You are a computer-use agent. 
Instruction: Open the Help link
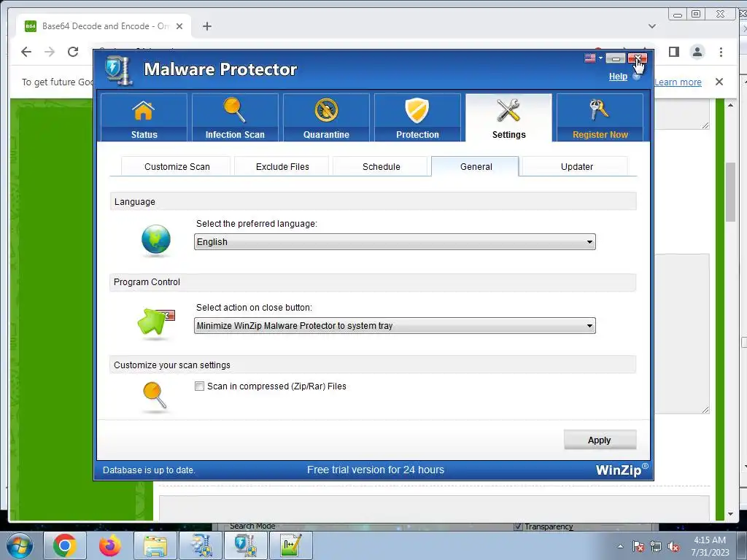pyautogui.click(x=618, y=76)
